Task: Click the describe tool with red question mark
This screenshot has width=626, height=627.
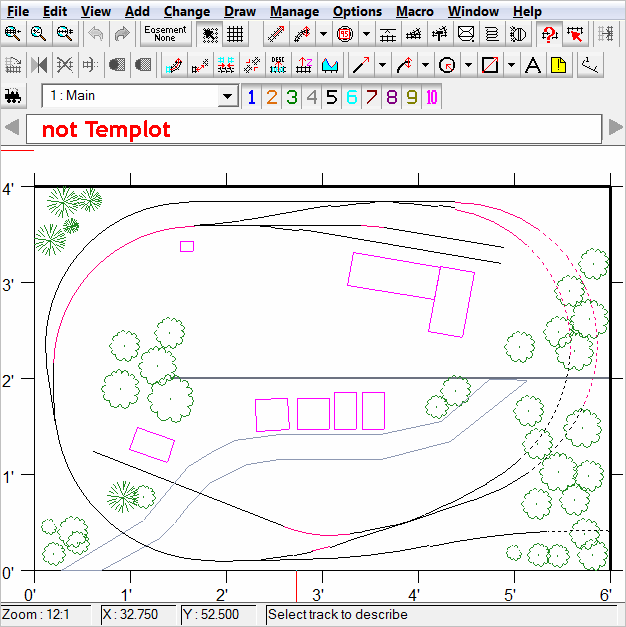Action: pyautogui.click(x=549, y=34)
